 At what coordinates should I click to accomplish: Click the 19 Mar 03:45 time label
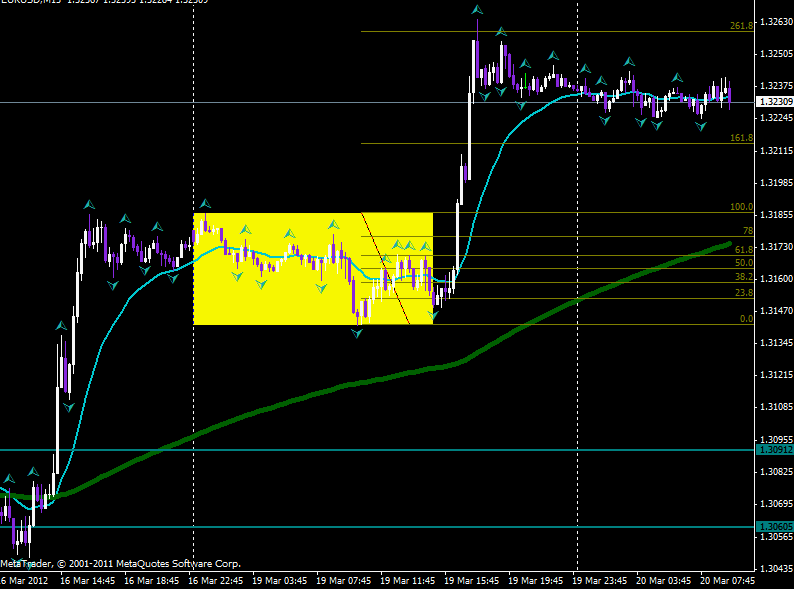coord(280,581)
